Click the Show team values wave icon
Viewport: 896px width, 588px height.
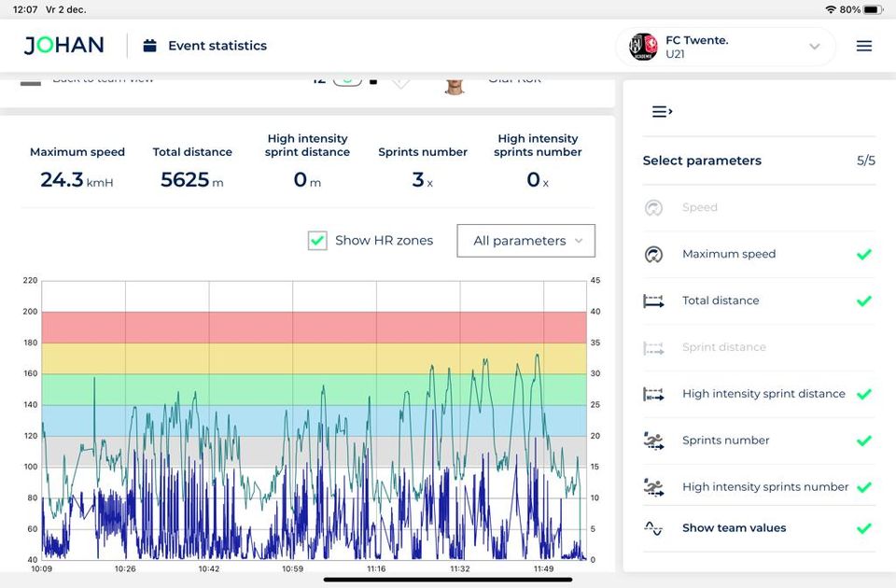point(653,528)
